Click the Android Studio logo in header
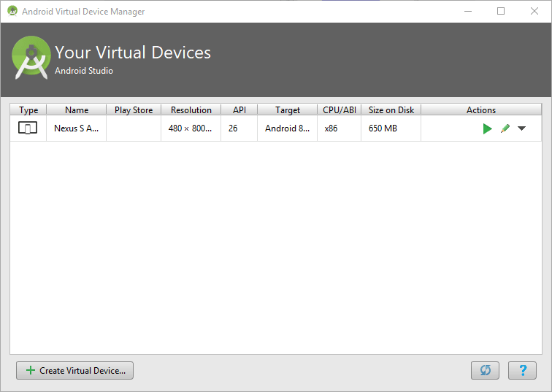Viewport: 552px width, 392px height. point(31,58)
